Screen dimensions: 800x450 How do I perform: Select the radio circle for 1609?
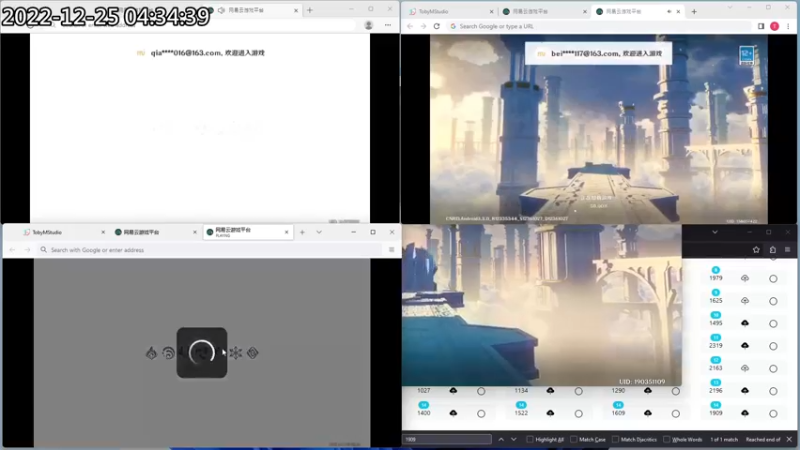tap(676, 413)
